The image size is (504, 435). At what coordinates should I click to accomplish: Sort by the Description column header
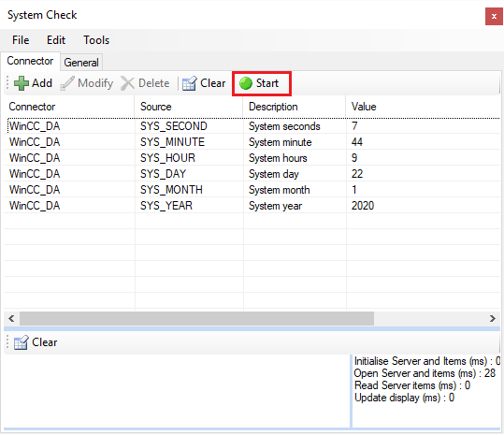[295, 107]
